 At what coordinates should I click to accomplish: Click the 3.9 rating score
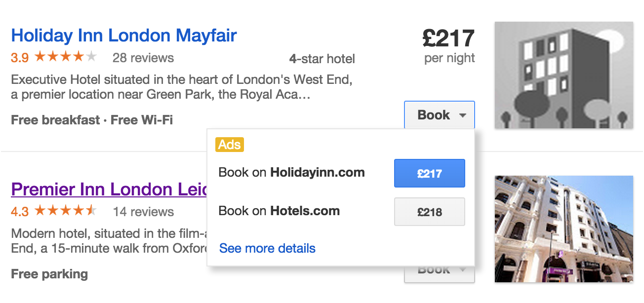coord(20,58)
